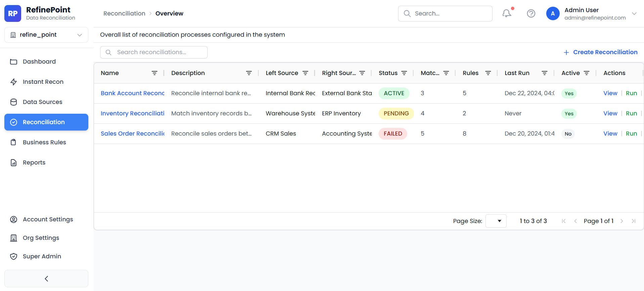The width and height of the screenshot is (644, 291).
Task: Collapse the sidebar with the arrow button
Action: pyautogui.click(x=46, y=279)
